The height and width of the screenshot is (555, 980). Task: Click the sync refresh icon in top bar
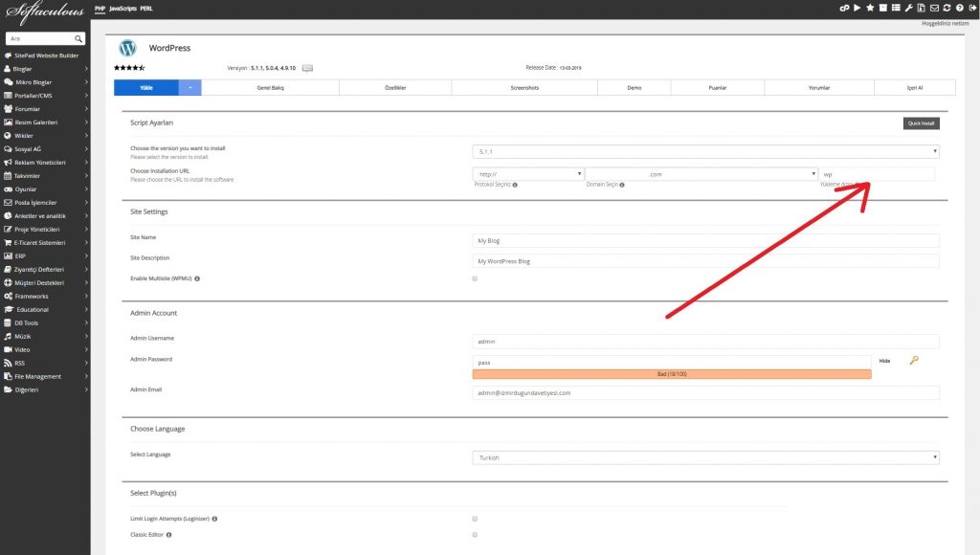947,8
